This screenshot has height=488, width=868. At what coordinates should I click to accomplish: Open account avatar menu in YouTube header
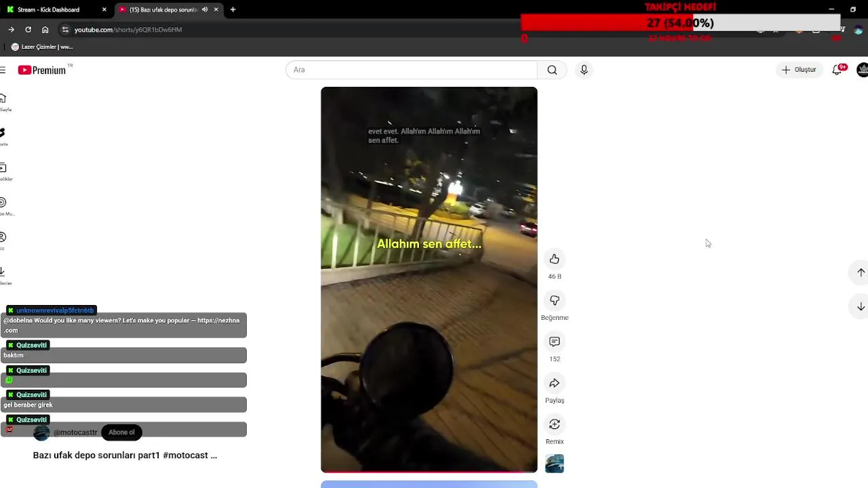pos(863,70)
